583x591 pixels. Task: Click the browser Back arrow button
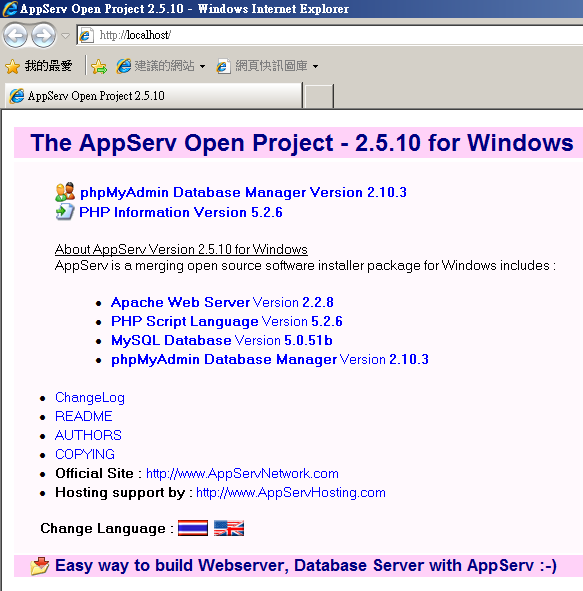pyautogui.click(x=15, y=36)
